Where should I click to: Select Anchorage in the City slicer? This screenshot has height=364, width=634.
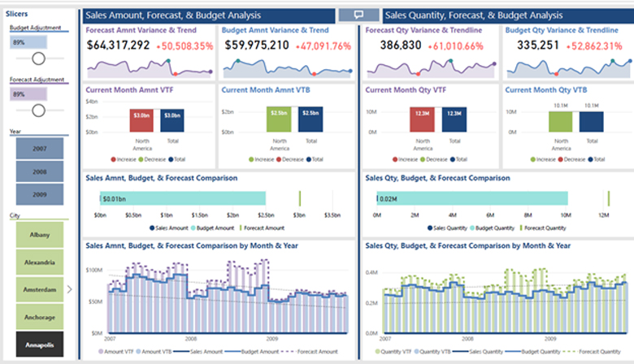tap(40, 317)
